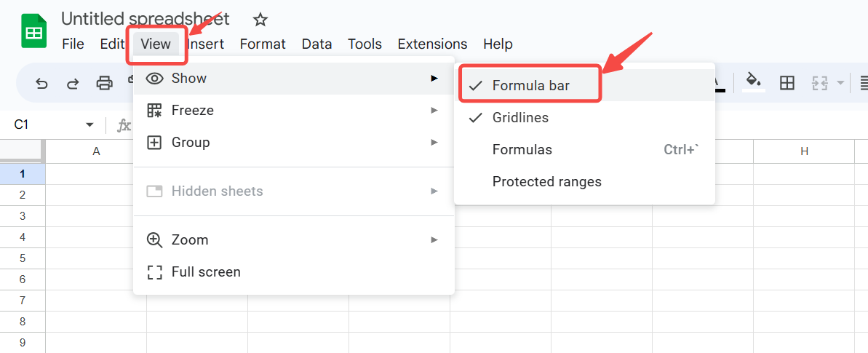Choose Full screen in View menu
The image size is (868, 353).
[x=205, y=272]
